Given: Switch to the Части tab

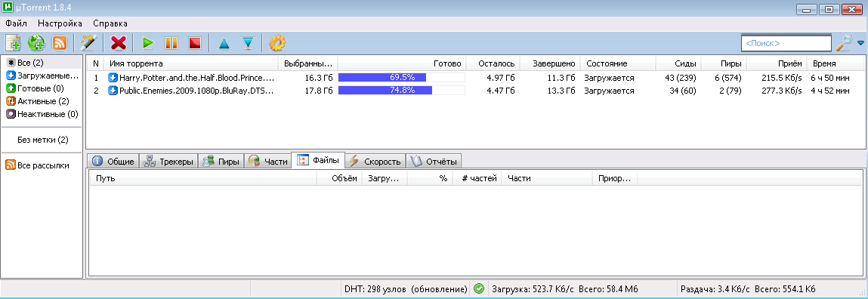Looking at the screenshot, I should tap(268, 161).
